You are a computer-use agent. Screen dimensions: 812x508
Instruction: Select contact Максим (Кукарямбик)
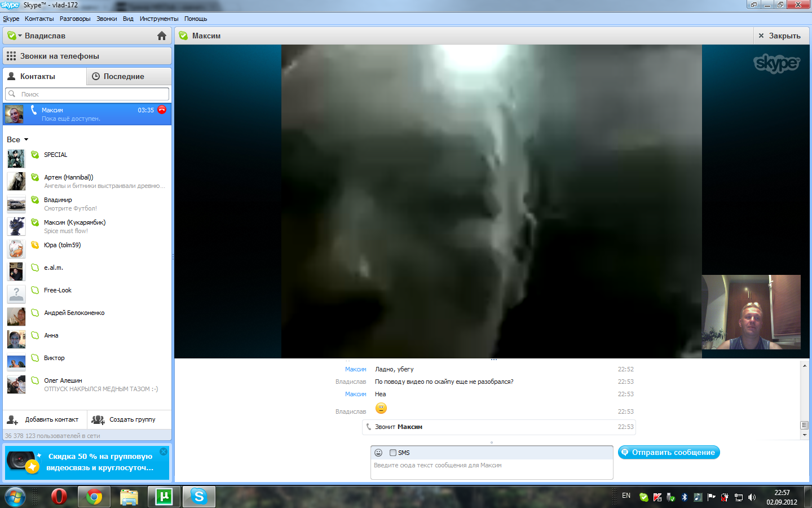click(87, 226)
